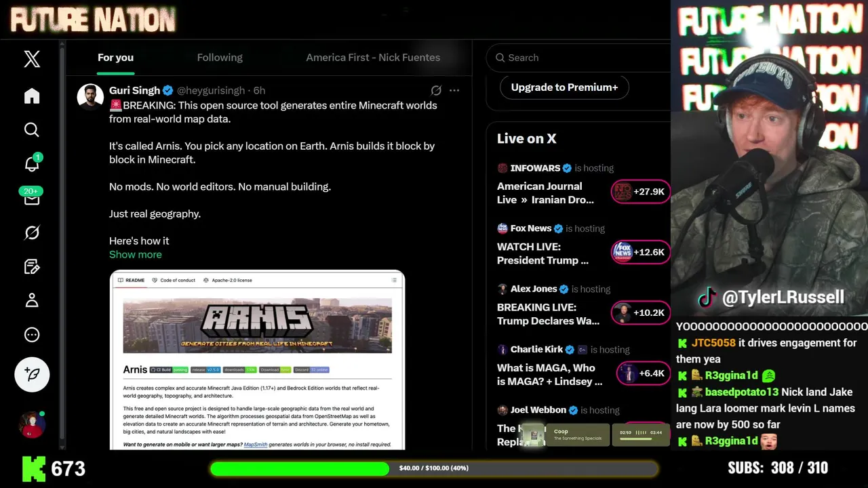This screenshot has height=488, width=868.
Task: Click the Discord online badge
Action: tap(311, 370)
